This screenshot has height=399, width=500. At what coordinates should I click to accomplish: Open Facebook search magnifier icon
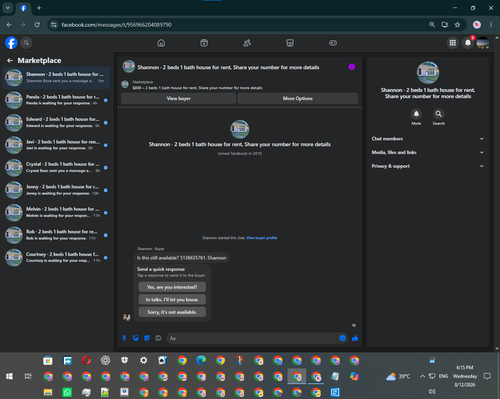pos(26,43)
